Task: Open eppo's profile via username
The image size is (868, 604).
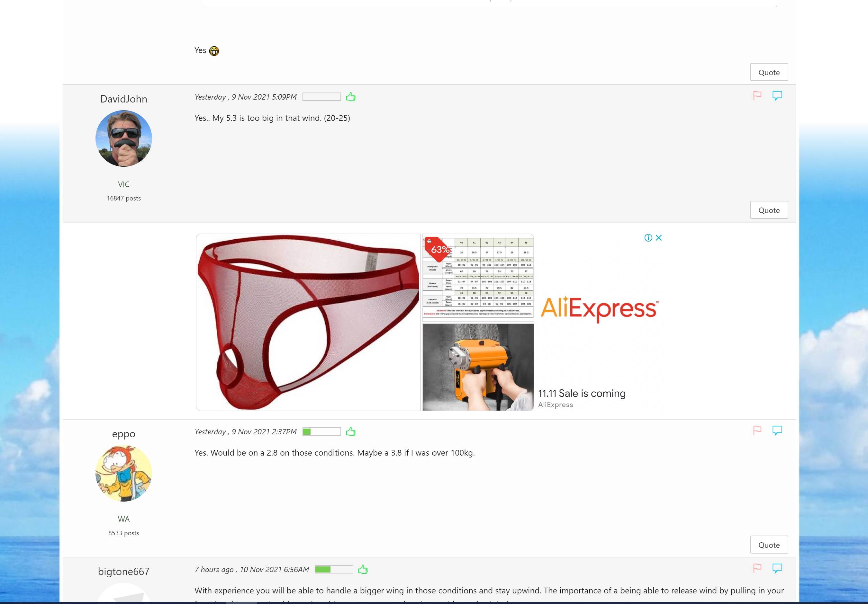Action: tap(124, 434)
